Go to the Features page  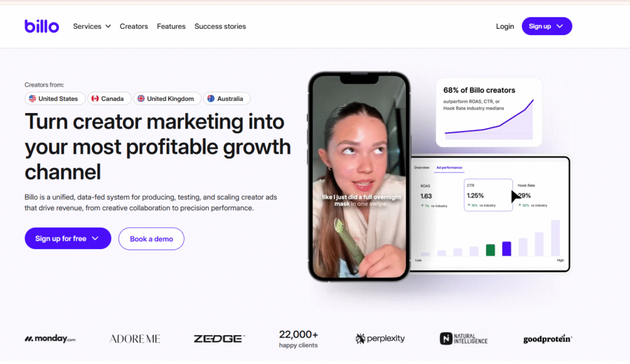pos(171,26)
